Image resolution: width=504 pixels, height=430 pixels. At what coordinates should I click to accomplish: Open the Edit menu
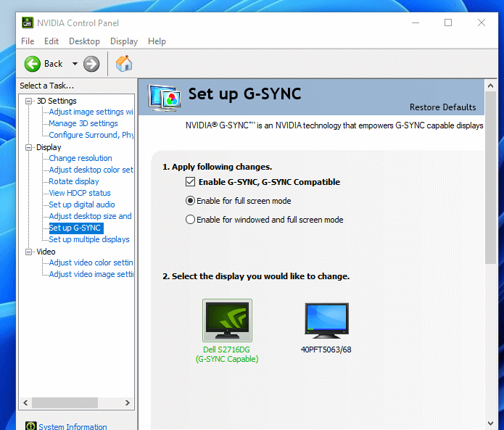[51, 41]
